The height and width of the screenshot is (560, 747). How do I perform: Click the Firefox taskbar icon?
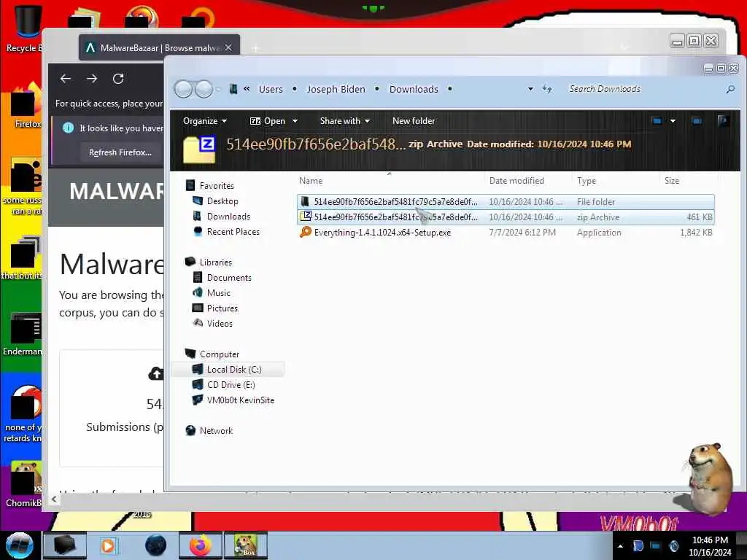tap(201, 545)
